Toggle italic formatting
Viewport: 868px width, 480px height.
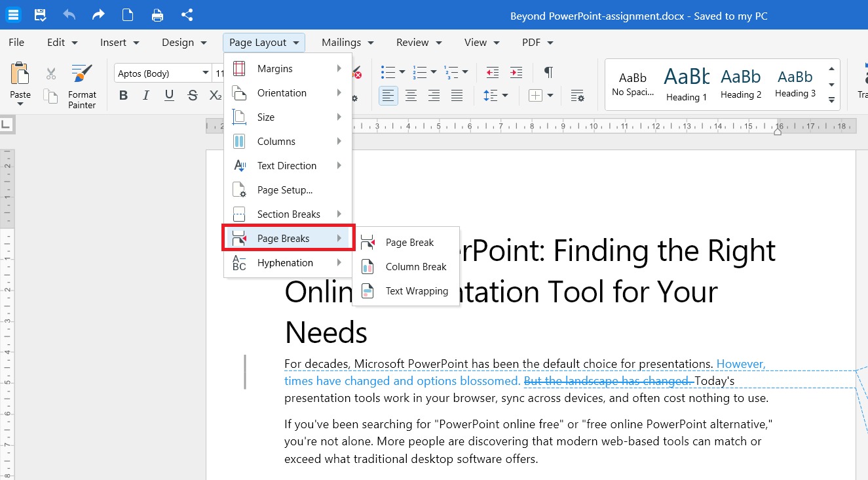pyautogui.click(x=146, y=96)
